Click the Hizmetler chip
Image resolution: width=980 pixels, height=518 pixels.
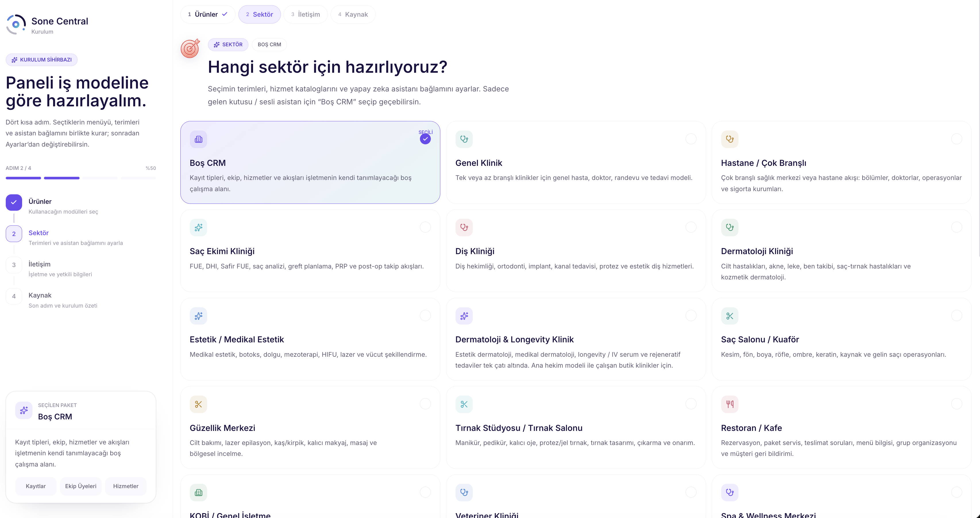(x=126, y=486)
